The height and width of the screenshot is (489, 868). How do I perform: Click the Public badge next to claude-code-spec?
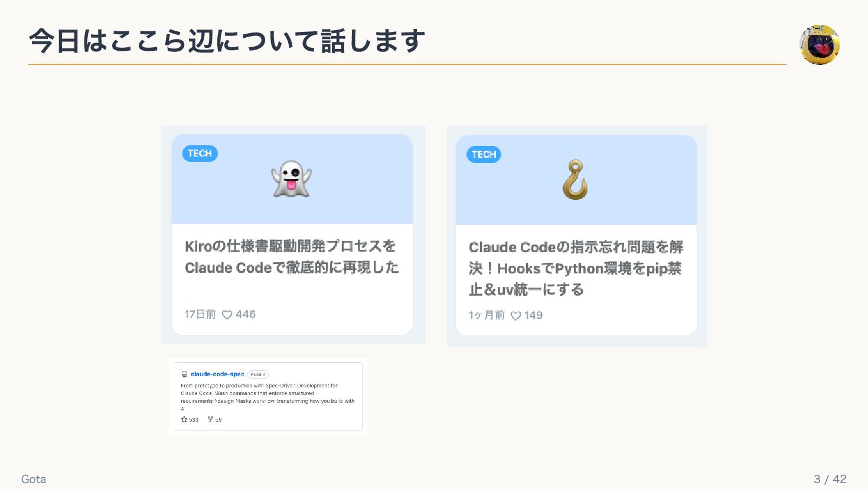coord(258,374)
